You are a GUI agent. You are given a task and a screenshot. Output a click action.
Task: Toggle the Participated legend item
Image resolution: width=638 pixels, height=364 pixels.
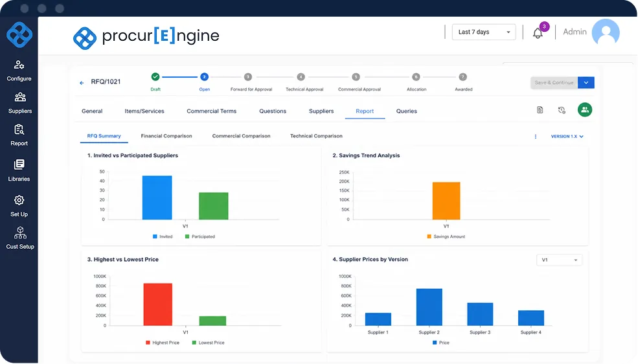click(199, 236)
